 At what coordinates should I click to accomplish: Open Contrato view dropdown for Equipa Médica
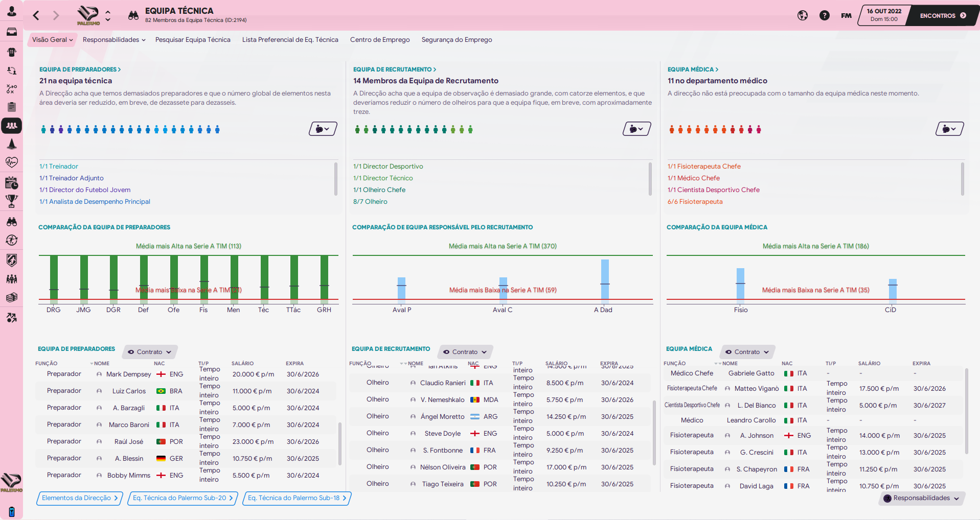(x=747, y=352)
